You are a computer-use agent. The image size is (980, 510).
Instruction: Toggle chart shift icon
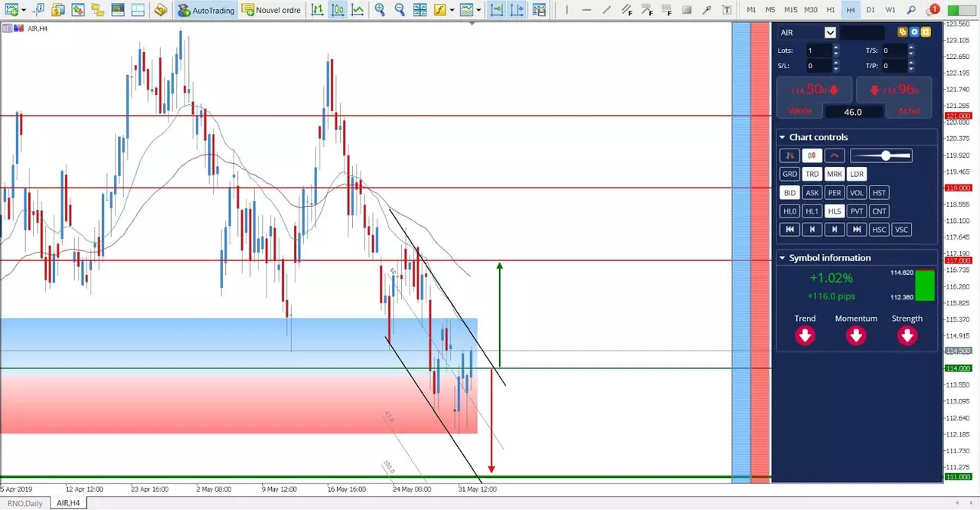pyautogui.click(x=518, y=10)
